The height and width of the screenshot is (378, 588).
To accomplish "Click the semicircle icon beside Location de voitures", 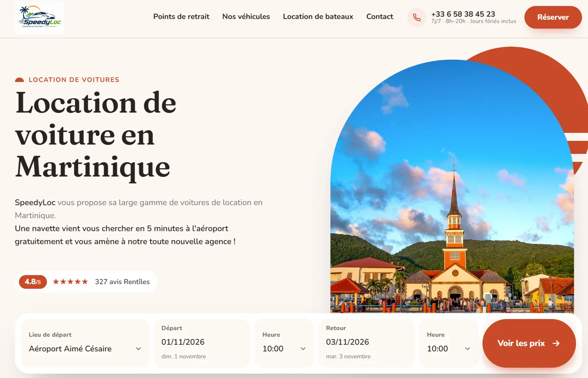I will [x=19, y=80].
